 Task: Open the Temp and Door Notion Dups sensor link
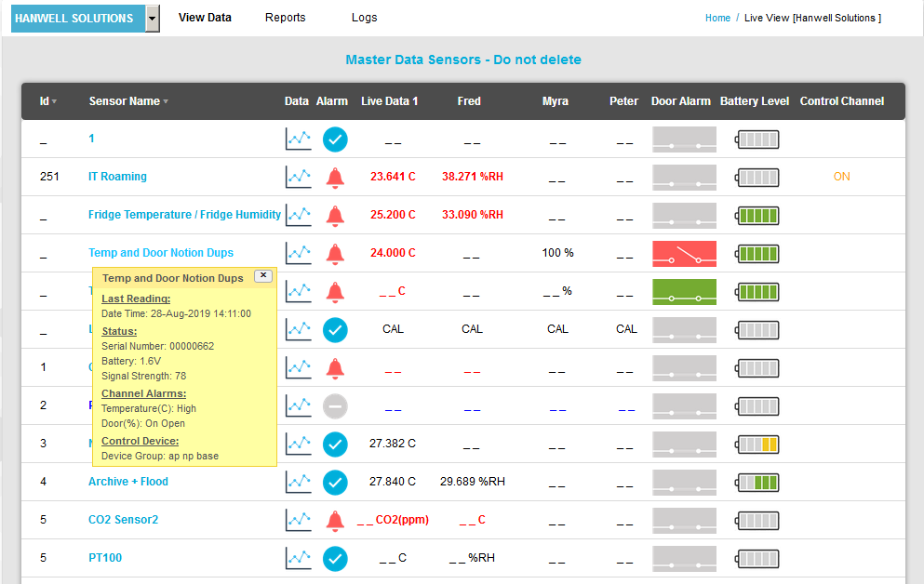coord(161,253)
